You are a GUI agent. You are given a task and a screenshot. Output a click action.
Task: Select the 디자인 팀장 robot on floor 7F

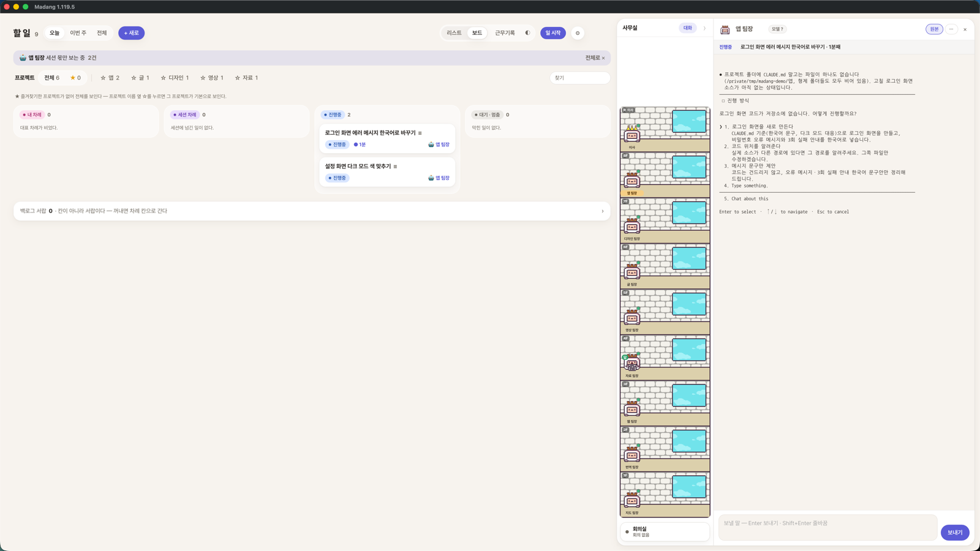(x=631, y=226)
